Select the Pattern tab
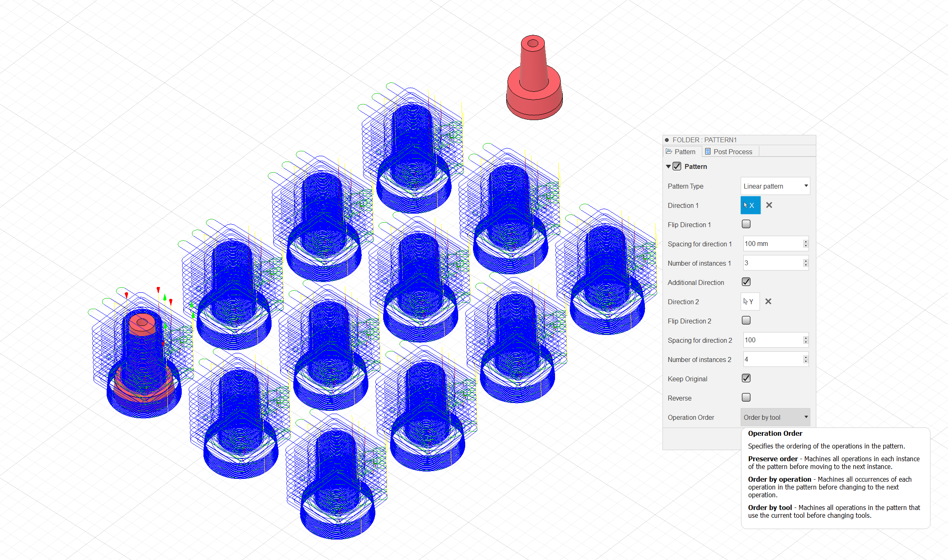 point(681,152)
